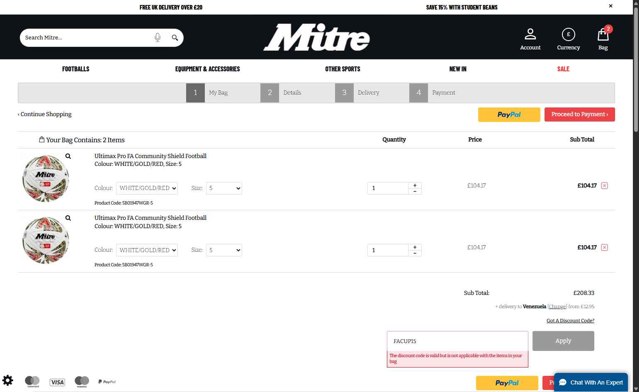The height and width of the screenshot is (392, 639).
Task: Open the shopping Bag icon
Action: (603, 37)
